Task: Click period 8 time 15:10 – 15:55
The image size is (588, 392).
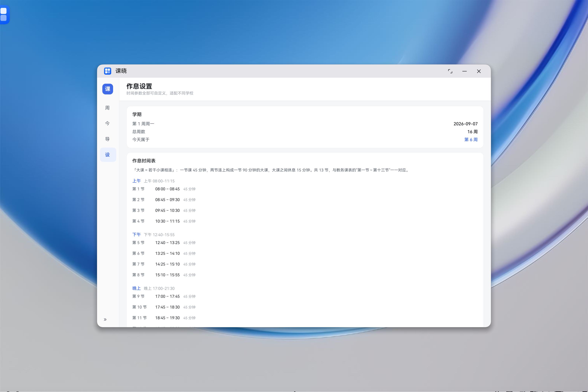Action: (x=168, y=275)
